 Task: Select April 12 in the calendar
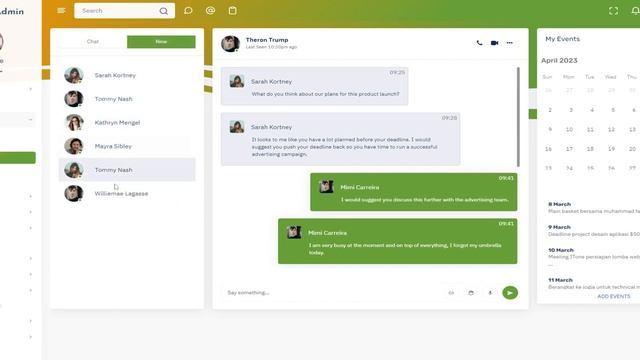click(x=611, y=129)
